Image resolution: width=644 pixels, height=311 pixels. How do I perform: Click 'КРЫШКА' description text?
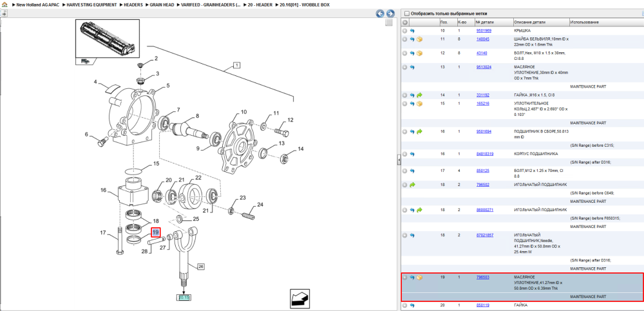522,31
